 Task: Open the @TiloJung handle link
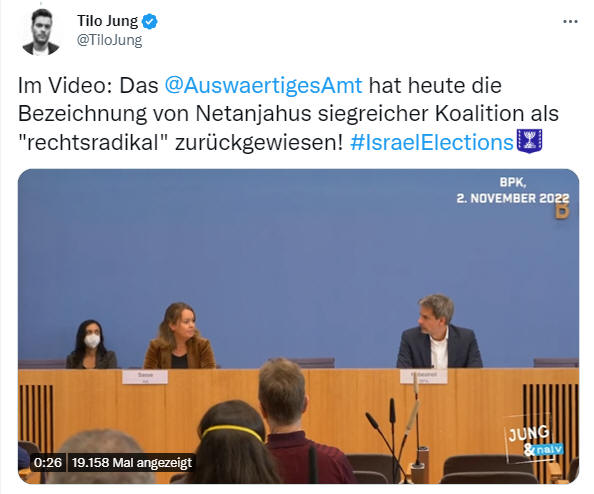tap(109, 40)
